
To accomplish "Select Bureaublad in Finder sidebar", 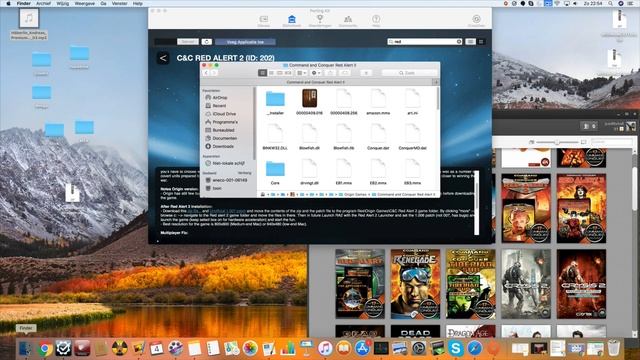I will 220,130.
